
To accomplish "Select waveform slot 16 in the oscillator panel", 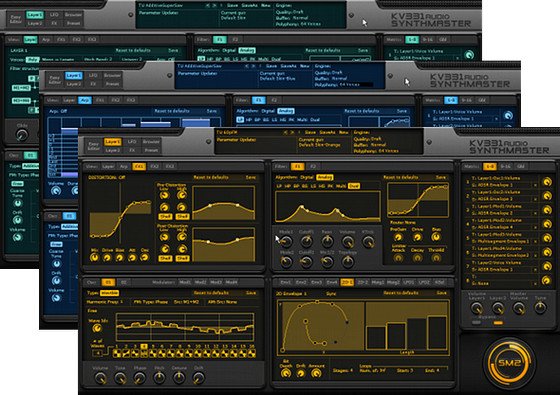I will [x=251, y=353].
